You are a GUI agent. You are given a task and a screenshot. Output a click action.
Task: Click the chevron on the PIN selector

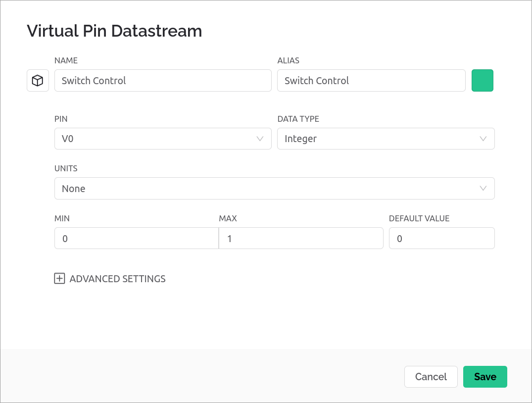260,139
